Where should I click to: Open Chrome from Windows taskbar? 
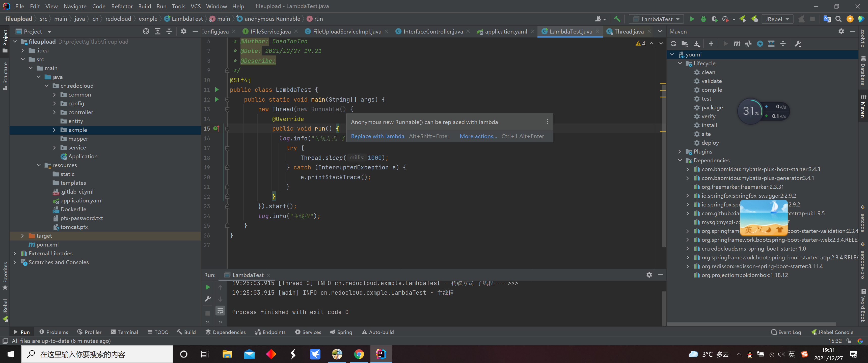click(x=359, y=354)
